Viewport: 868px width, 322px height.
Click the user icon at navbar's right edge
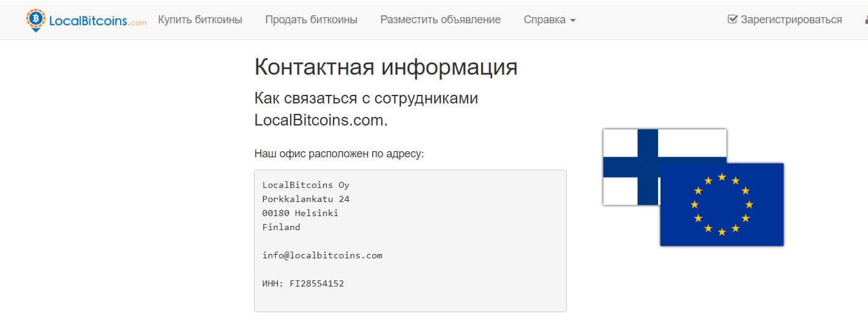(x=865, y=20)
